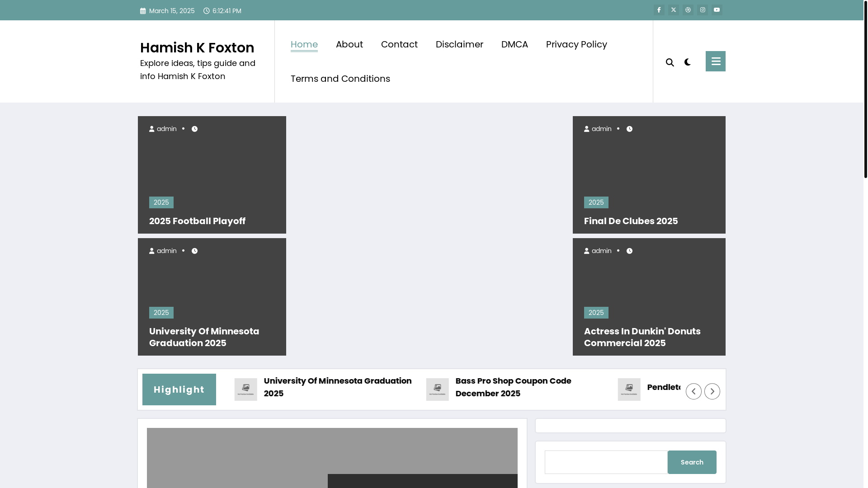Viewport: 868px width, 488px height.
Task: Click into the sidebar search field
Action: click(x=606, y=462)
